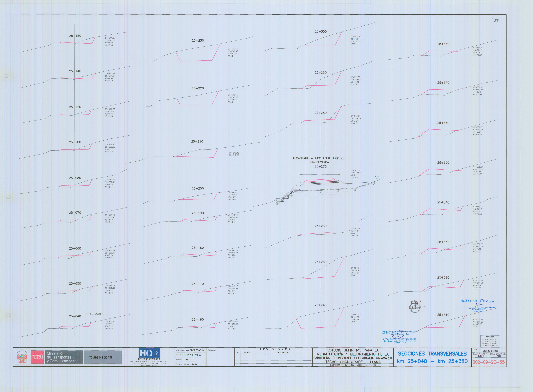Image resolution: width=533 pixels, height=392 pixels.
Task: Click the 12.10 dimension on the culvert
Action: (x=320, y=175)
